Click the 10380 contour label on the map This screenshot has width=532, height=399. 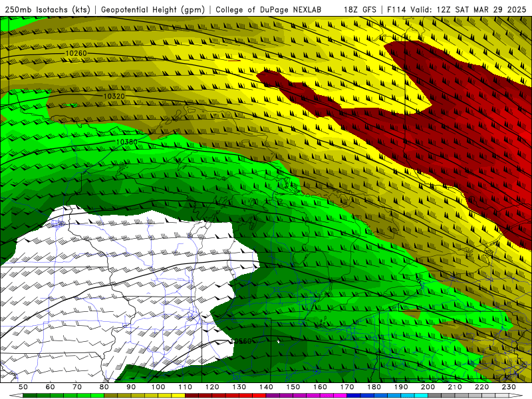tap(126, 142)
